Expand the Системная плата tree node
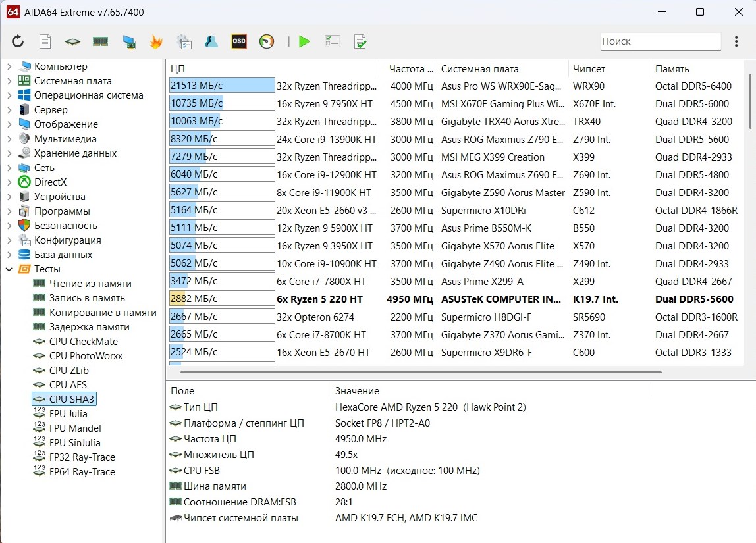 coord(9,81)
